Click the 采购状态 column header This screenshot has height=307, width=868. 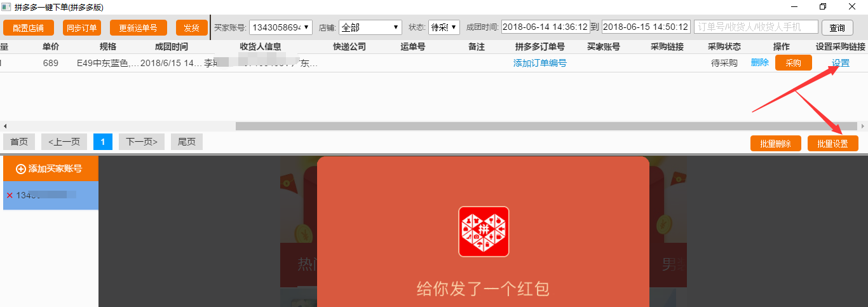(x=724, y=47)
